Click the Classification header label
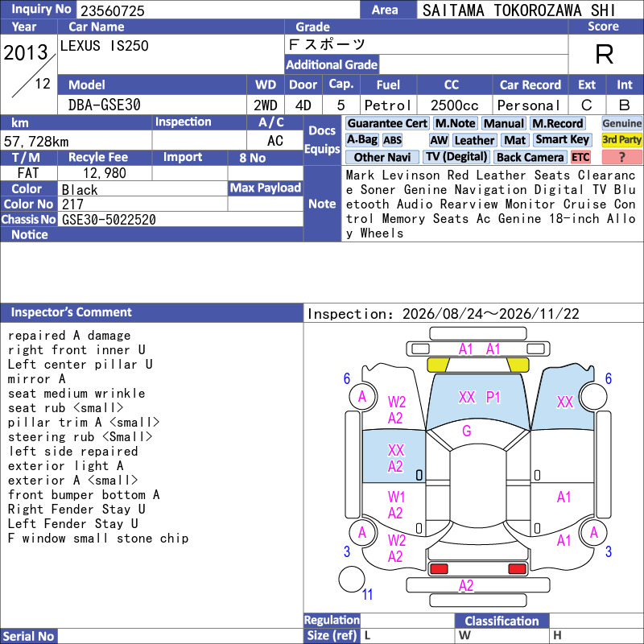This screenshot has height=644, width=644. [502, 621]
